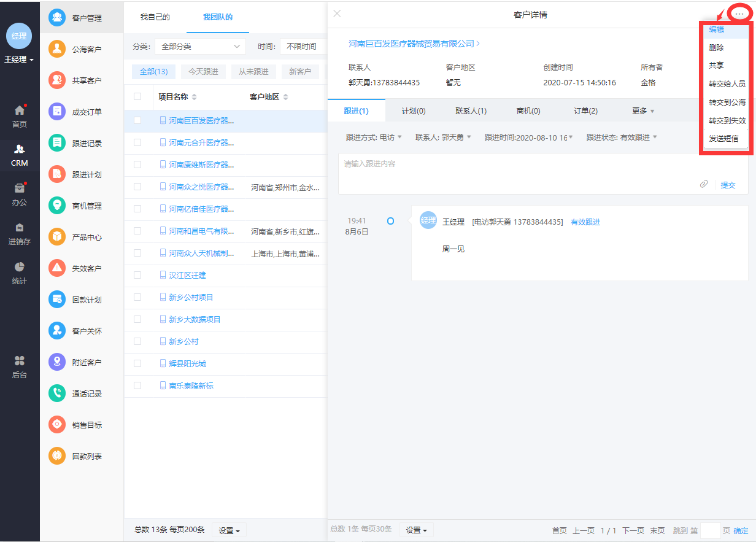
Task: Open 客户关怀 sidebar icon
Action: pyautogui.click(x=57, y=331)
